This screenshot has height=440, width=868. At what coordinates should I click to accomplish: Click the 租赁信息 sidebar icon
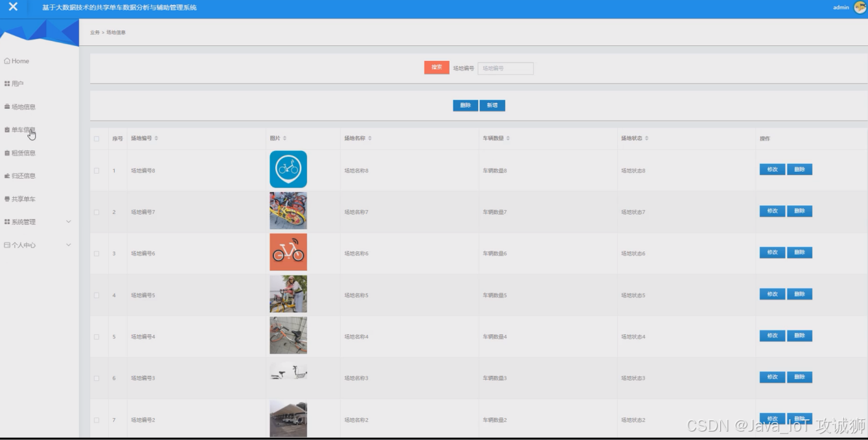(7, 153)
